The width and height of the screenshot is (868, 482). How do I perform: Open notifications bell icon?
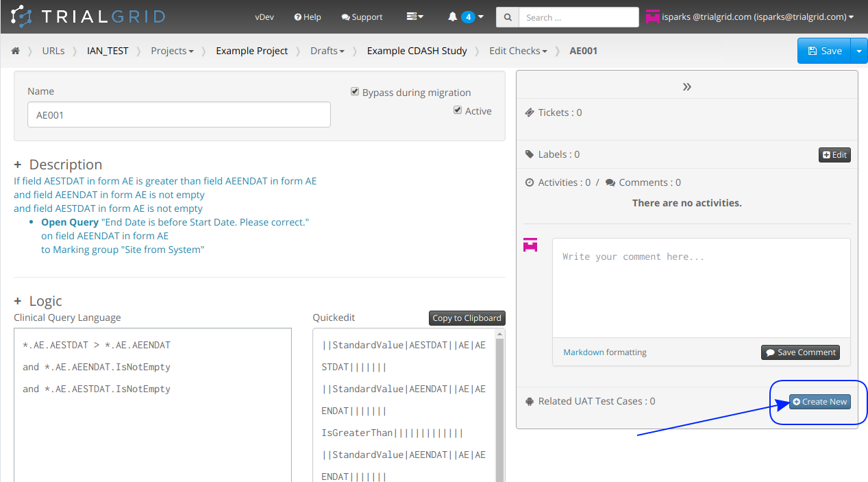(453, 17)
